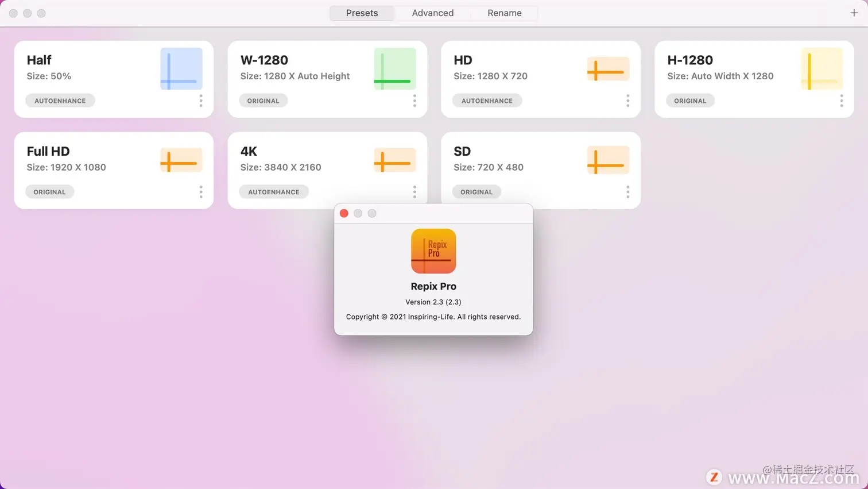
Task: Click 'Size: 1920 X 1080' text
Action: 66,167
